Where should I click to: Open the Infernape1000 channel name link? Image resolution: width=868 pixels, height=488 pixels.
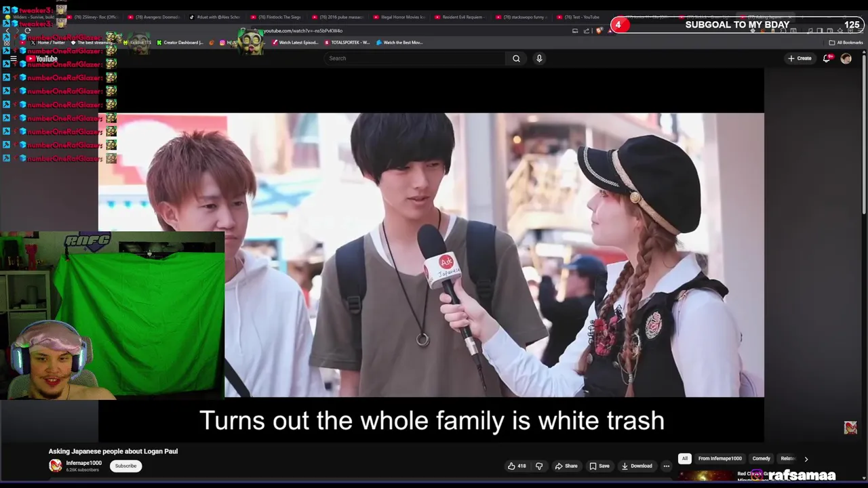click(83, 463)
